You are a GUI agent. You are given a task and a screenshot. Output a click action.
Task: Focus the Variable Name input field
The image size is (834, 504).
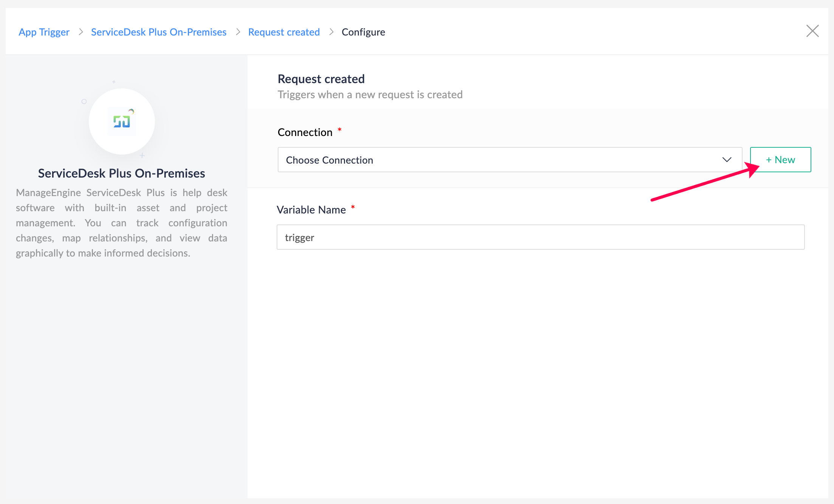540,237
